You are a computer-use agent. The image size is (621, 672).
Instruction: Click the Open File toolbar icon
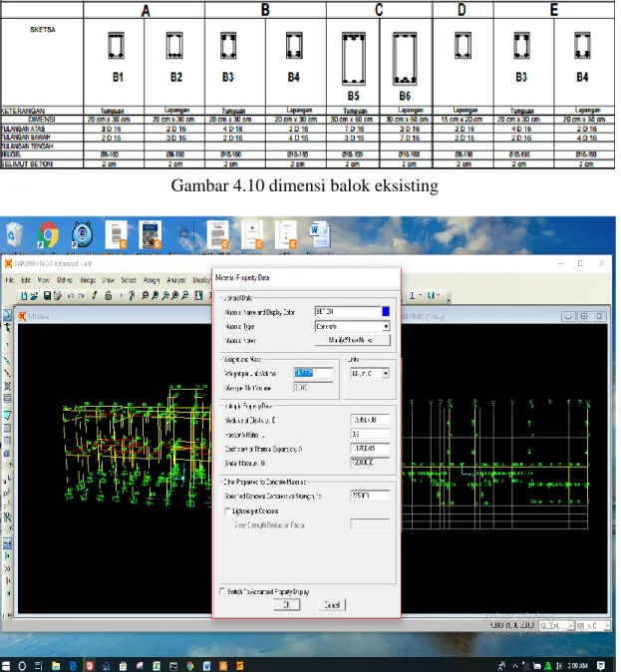point(34,296)
